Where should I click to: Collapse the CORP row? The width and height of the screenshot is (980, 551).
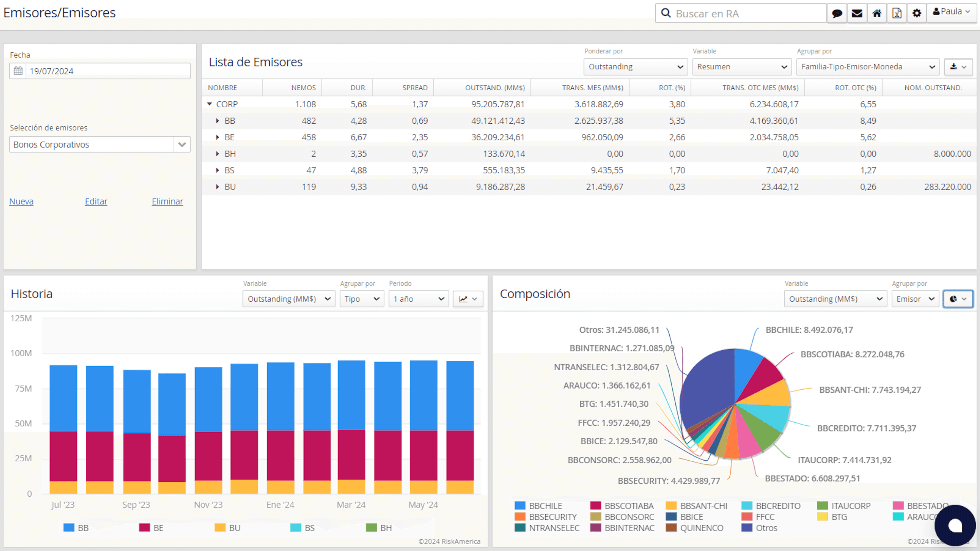pyautogui.click(x=210, y=104)
